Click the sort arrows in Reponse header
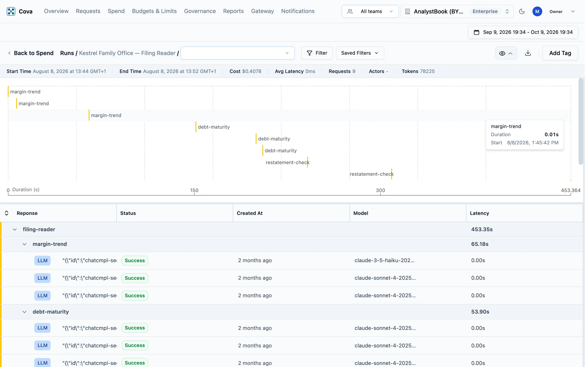 point(7,213)
